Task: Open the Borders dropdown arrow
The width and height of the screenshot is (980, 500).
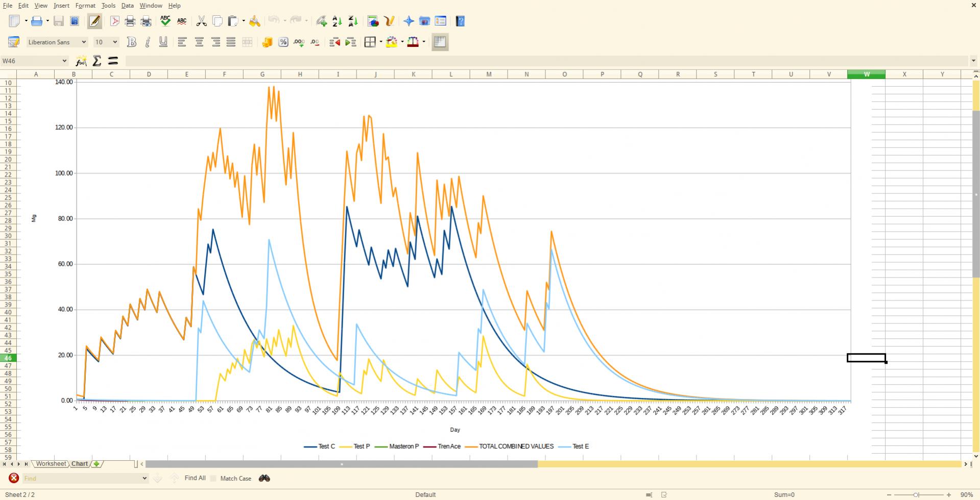Action: (x=381, y=42)
